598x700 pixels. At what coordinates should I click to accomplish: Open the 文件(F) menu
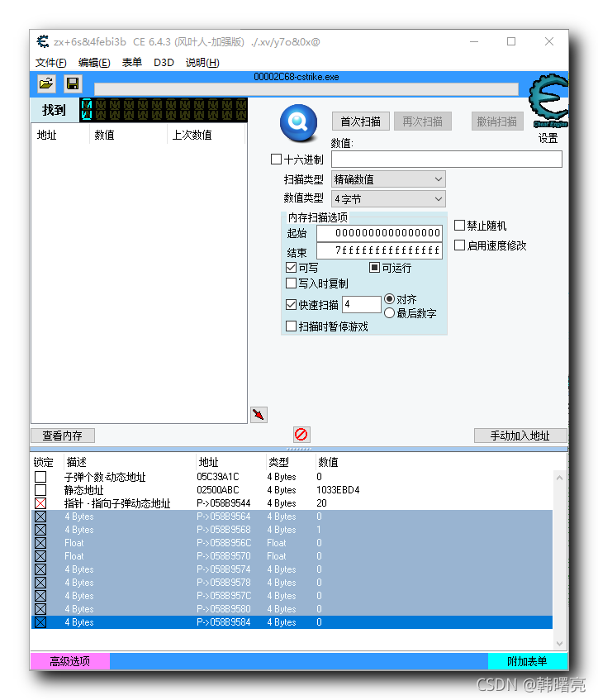(x=51, y=63)
